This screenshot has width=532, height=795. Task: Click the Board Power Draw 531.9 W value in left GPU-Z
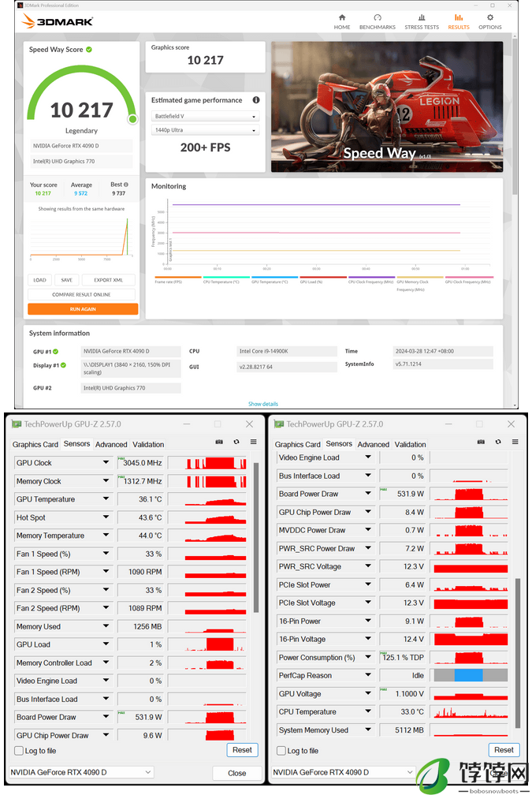point(140,717)
